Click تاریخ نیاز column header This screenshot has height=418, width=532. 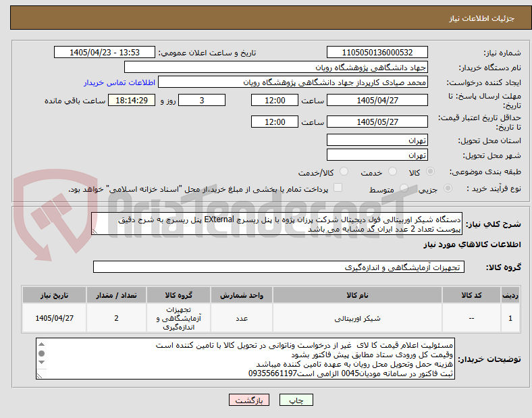tap(54, 295)
